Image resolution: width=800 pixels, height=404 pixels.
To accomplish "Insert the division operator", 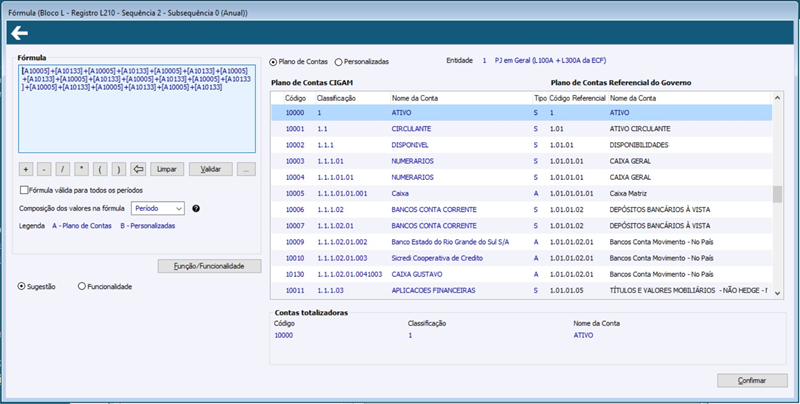I will [63, 169].
